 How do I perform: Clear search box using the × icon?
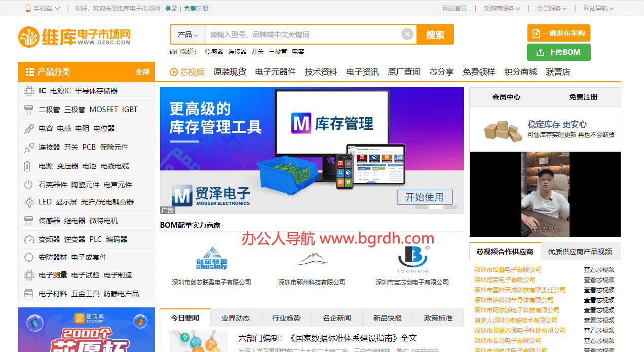point(407,33)
